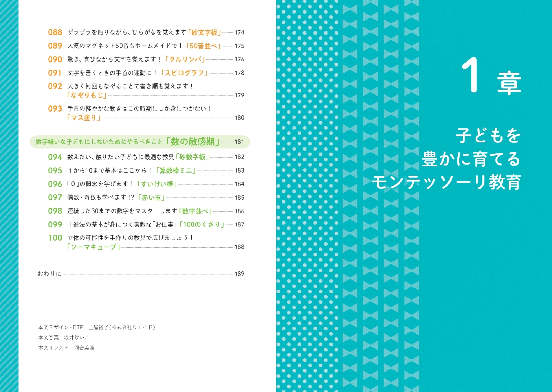Click the title line 子どもを
This screenshot has width=552, height=392.
[488, 136]
